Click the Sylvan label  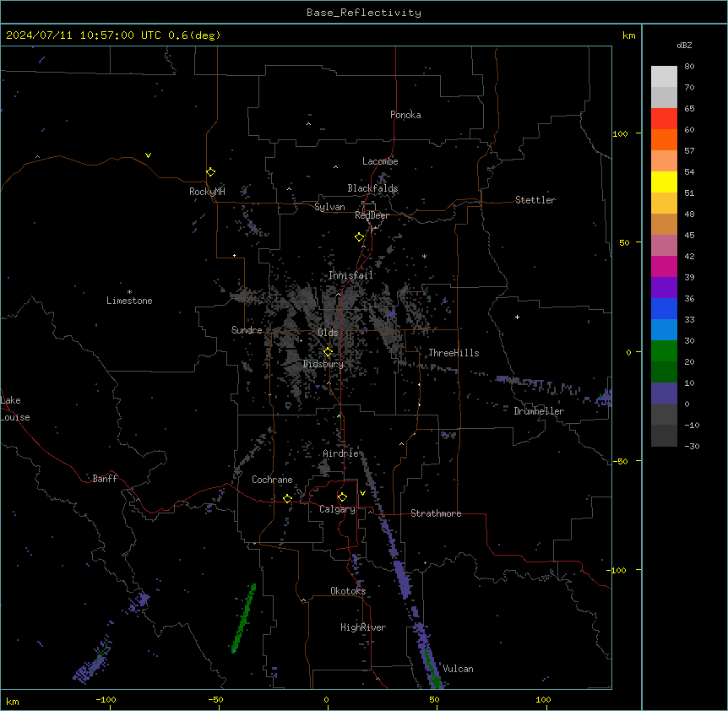coord(329,207)
